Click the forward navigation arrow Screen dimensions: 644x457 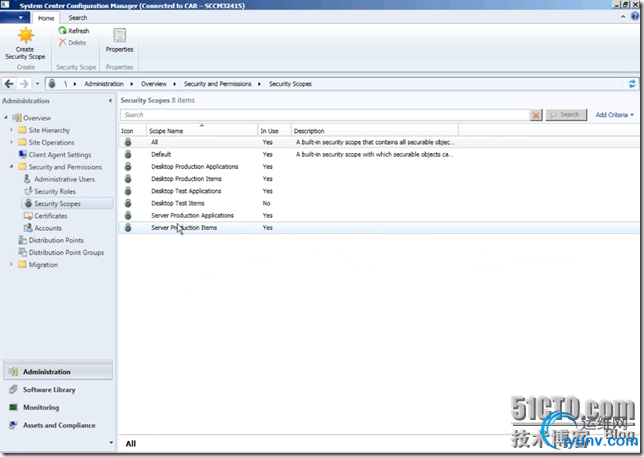[24, 84]
